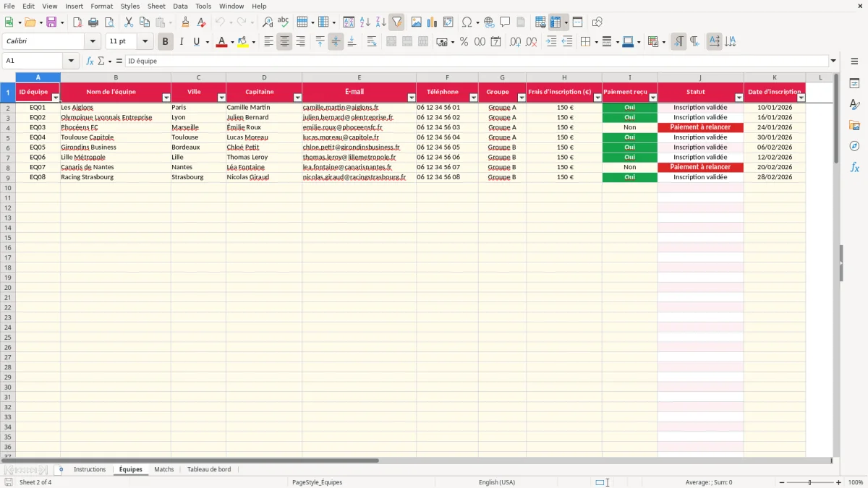Open the Data menu
This screenshot has width=868, height=488.
point(180,6)
